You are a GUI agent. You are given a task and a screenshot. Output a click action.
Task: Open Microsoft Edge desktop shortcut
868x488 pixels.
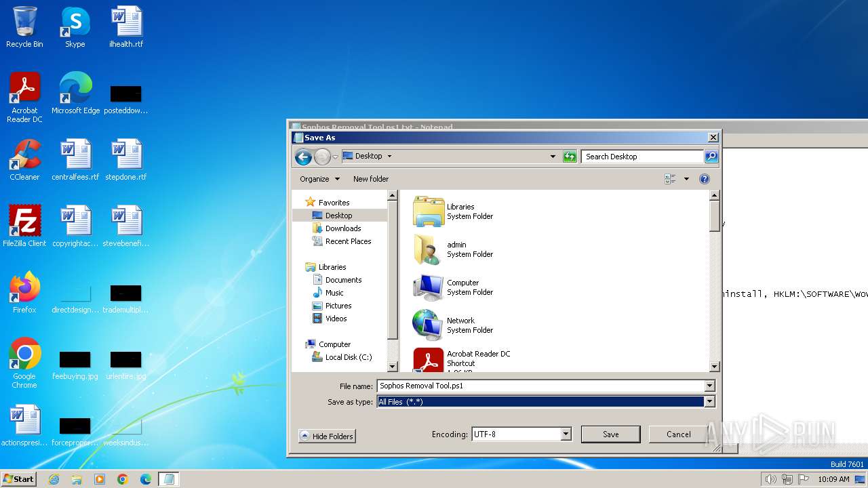[75, 94]
